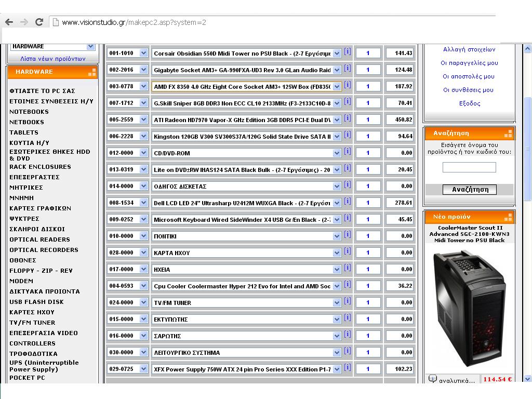Open the 029-0725 code dropdown
This screenshot has width=532, height=399.
tap(143, 369)
